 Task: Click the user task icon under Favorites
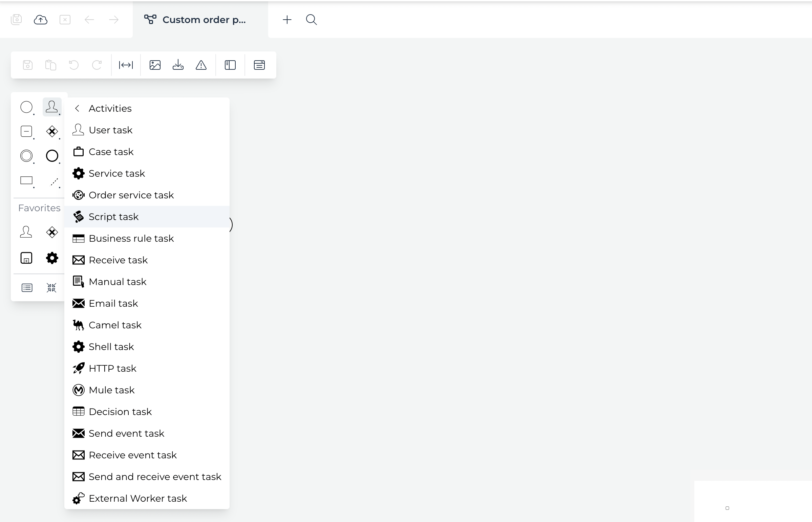point(26,232)
